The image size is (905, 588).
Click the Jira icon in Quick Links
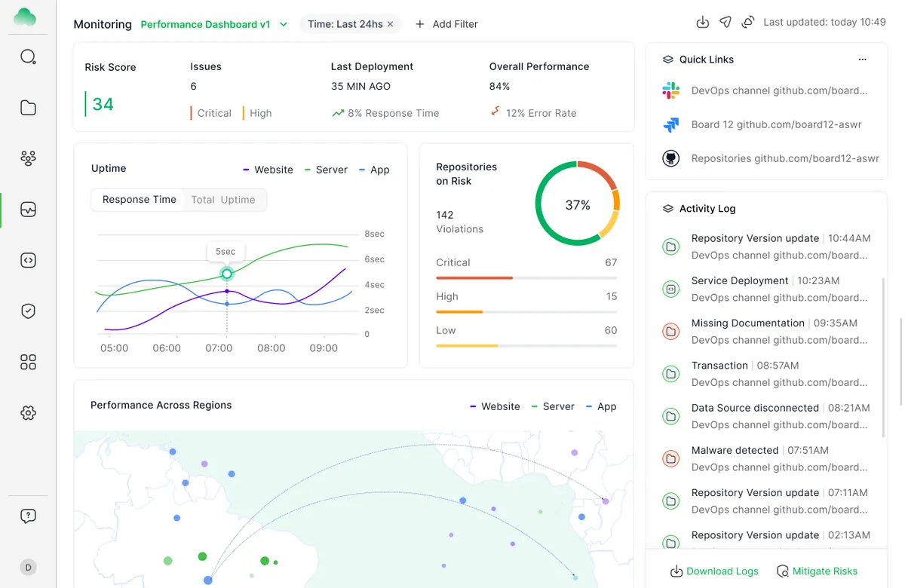point(671,124)
